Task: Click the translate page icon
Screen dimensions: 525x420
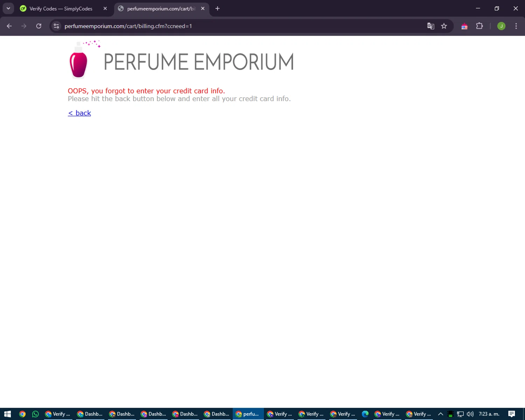Action: 431,26
